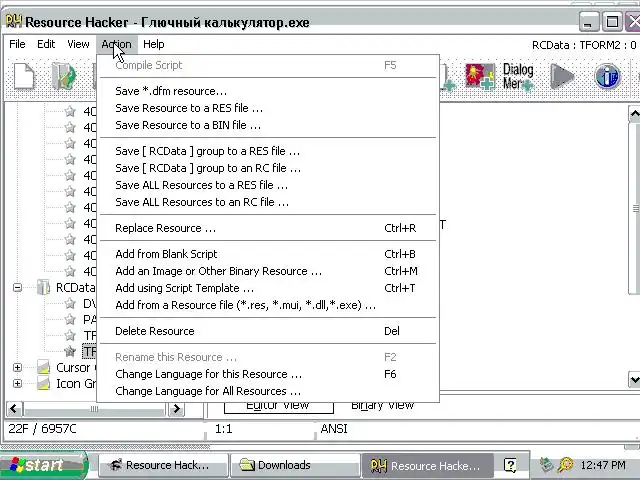The width and height of the screenshot is (640, 480).
Task: Choose Change Language for this Resource…
Action: pyautogui.click(x=269, y=374)
